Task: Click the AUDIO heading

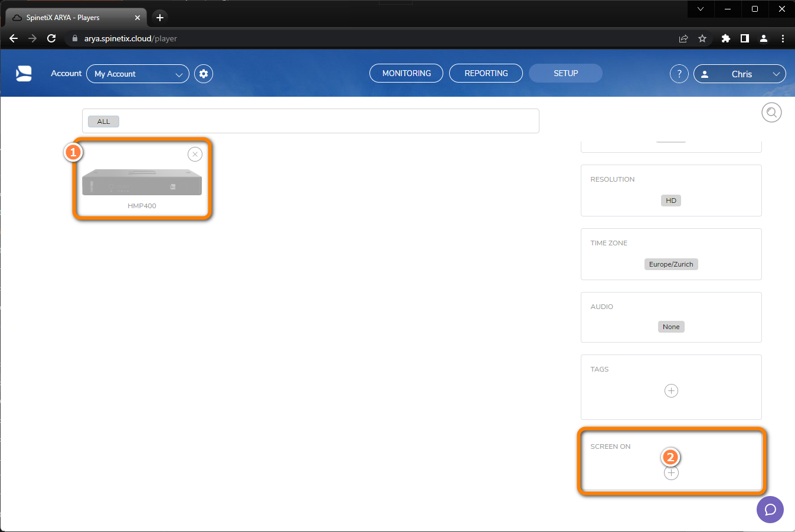Action: coord(602,307)
